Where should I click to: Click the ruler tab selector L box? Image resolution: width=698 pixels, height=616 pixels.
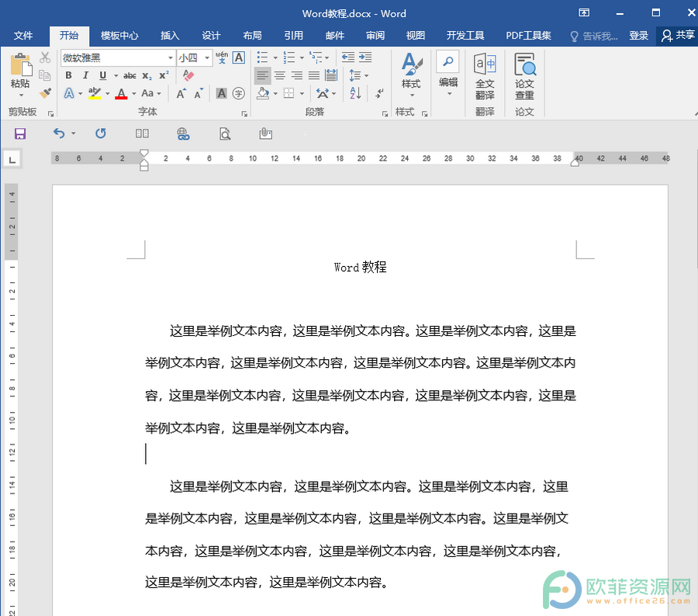(x=12, y=160)
